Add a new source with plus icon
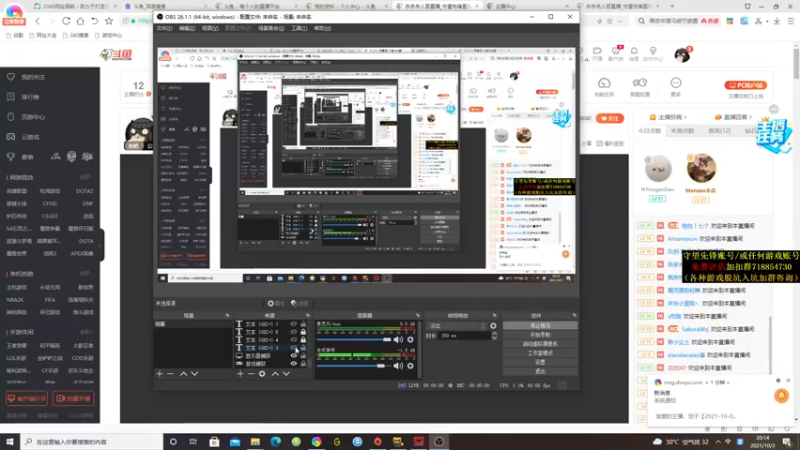800x450 pixels. tap(240, 374)
